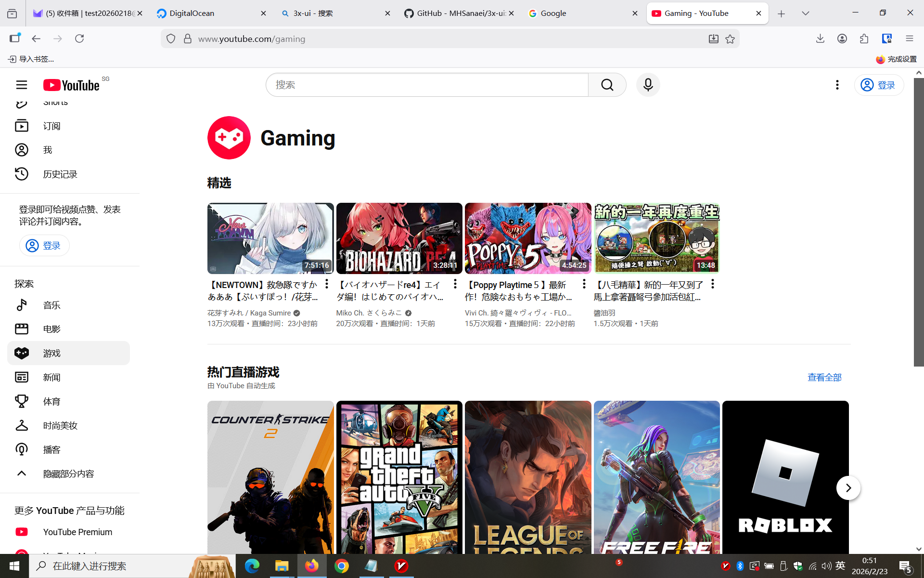
Task: Open YouTube settings three-dot menu
Action: [837, 85]
